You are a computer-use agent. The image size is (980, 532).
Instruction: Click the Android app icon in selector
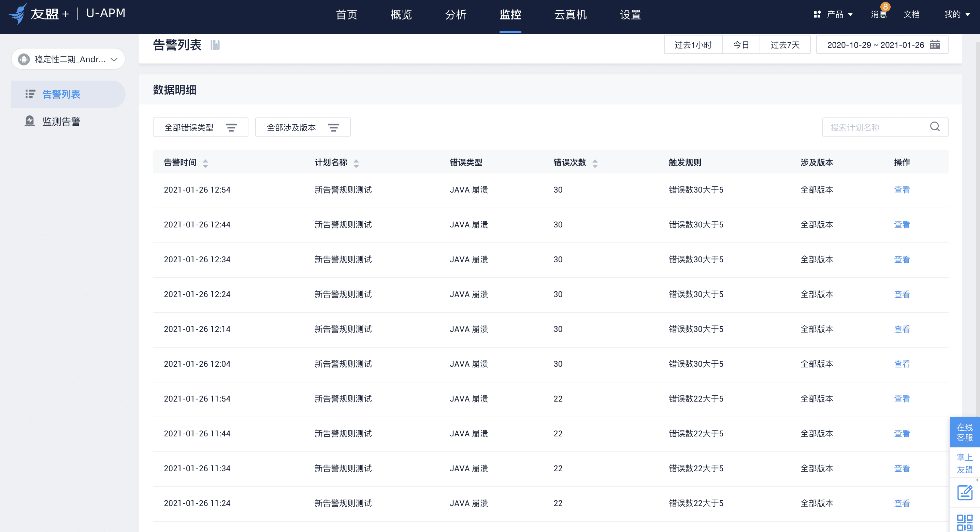tap(24, 59)
